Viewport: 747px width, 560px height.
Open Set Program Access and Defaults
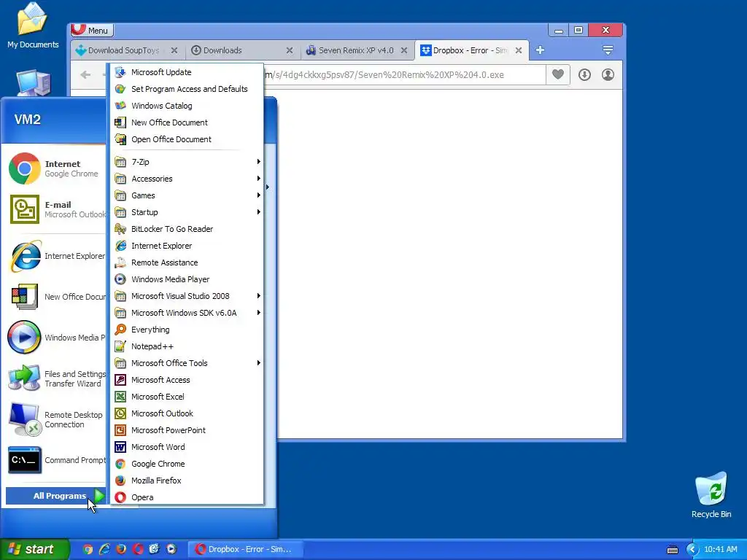click(x=187, y=88)
